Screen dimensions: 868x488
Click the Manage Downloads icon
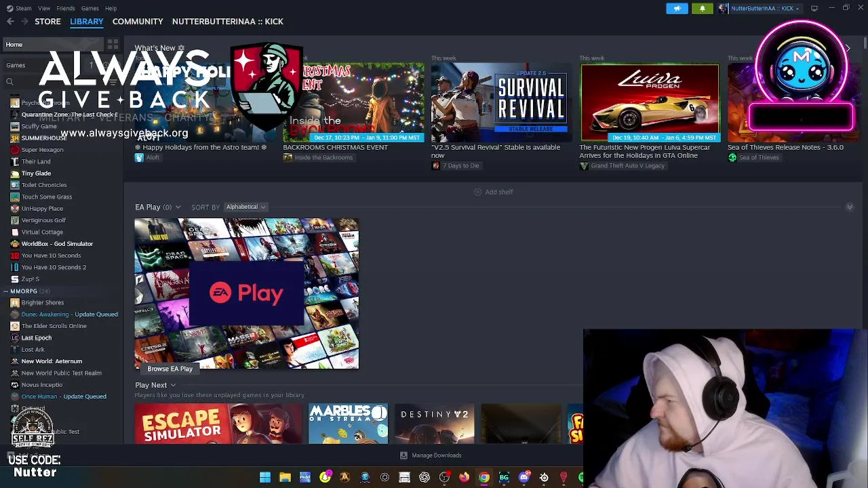403,455
